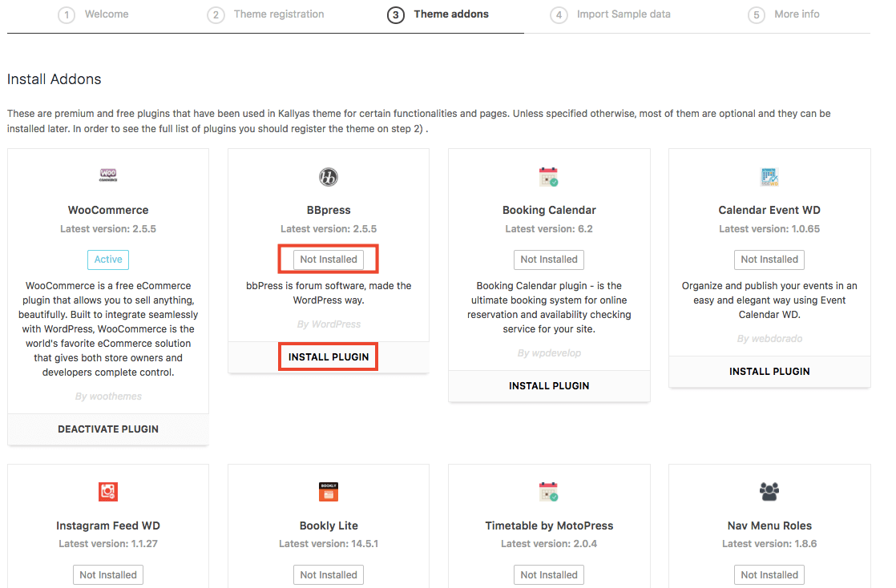Image resolution: width=896 pixels, height=588 pixels.
Task: Click the intro paragraph about premium and free plugins
Action: (x=419, y=121)
